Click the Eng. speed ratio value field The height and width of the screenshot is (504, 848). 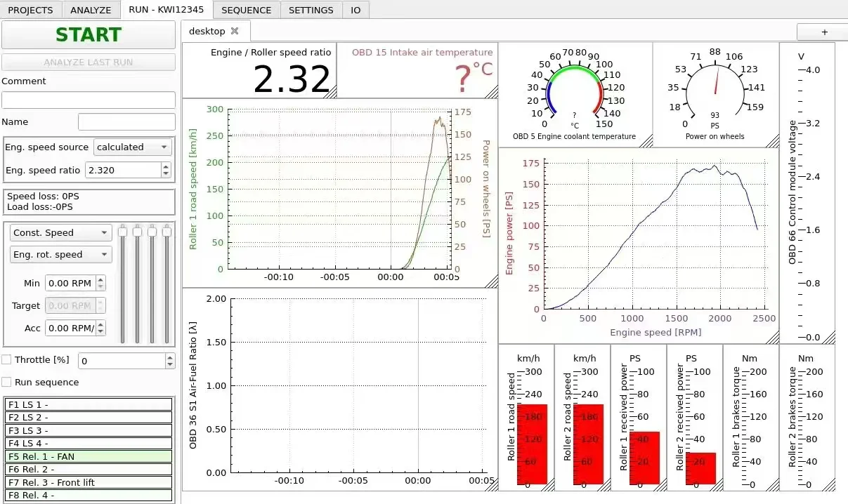point(123,170)
